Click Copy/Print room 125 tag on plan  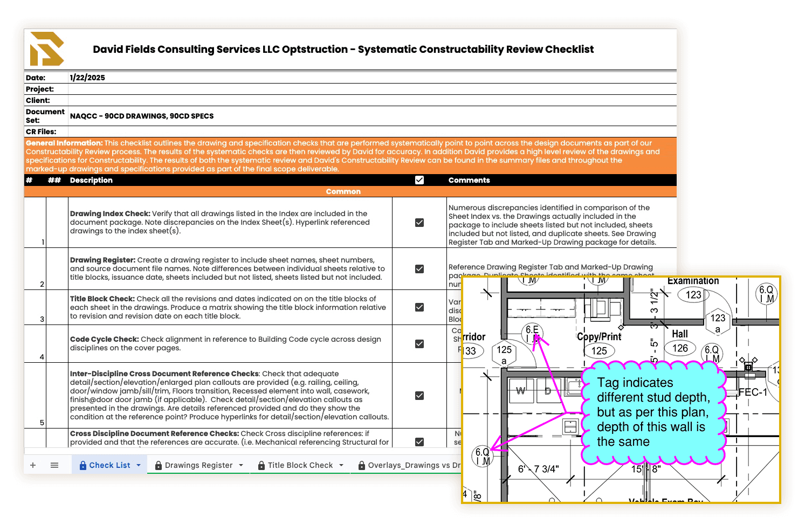[599, 351]
